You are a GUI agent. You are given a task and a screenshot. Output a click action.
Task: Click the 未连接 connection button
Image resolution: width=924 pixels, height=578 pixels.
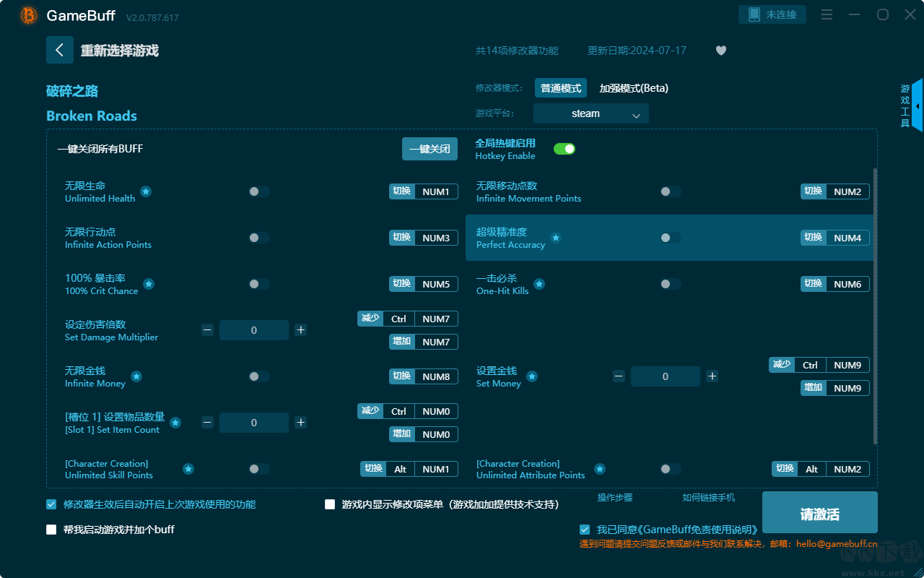(x=772, y=14)
